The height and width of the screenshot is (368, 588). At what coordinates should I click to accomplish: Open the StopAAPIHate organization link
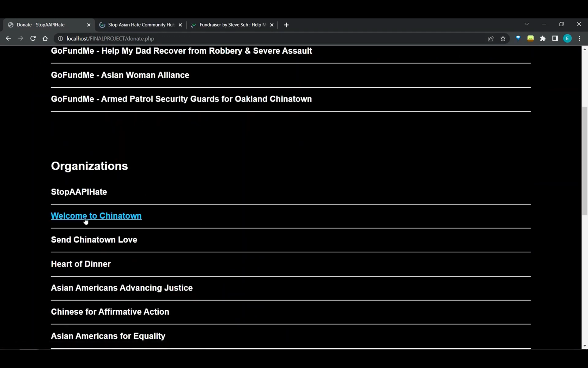point(79,192)
